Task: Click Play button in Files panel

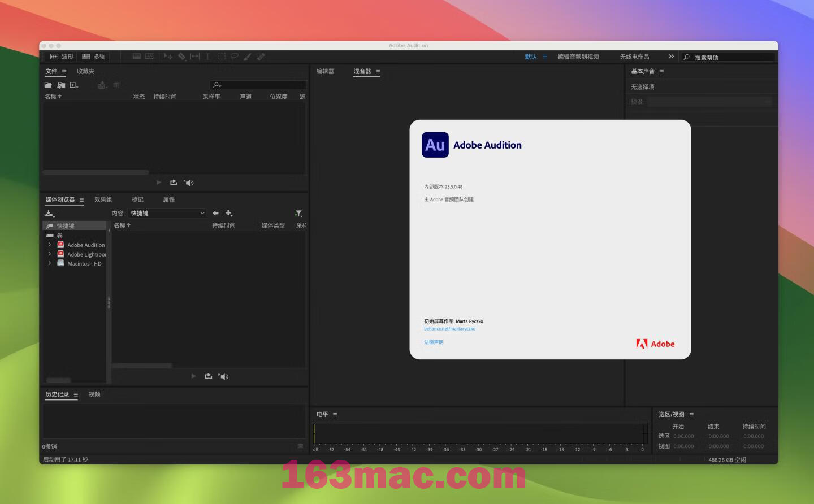Action: pos(159,183)
